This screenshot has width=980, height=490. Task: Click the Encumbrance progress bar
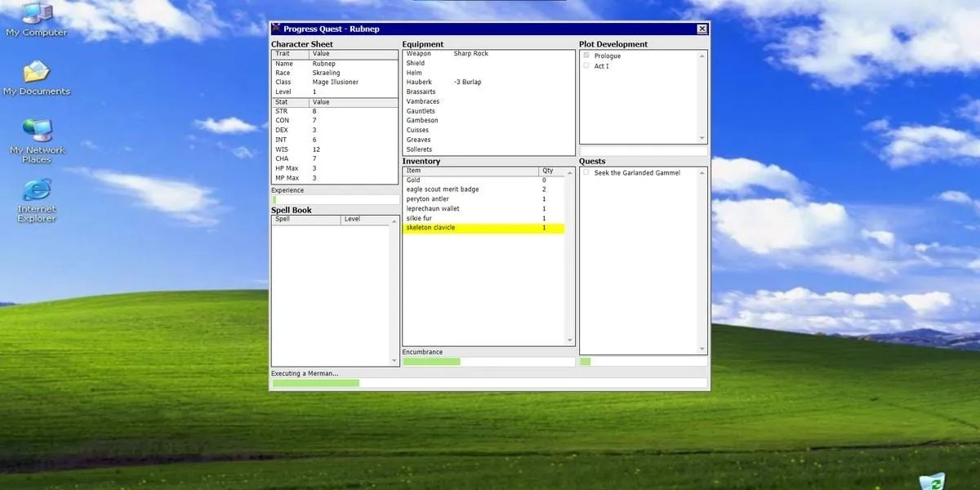[x=488, y=361]
